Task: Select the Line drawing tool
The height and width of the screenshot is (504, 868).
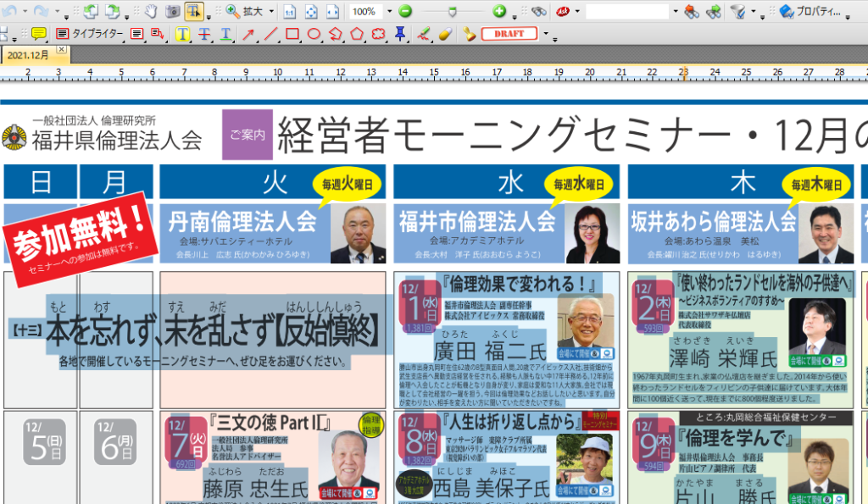Action: (270, 34)
